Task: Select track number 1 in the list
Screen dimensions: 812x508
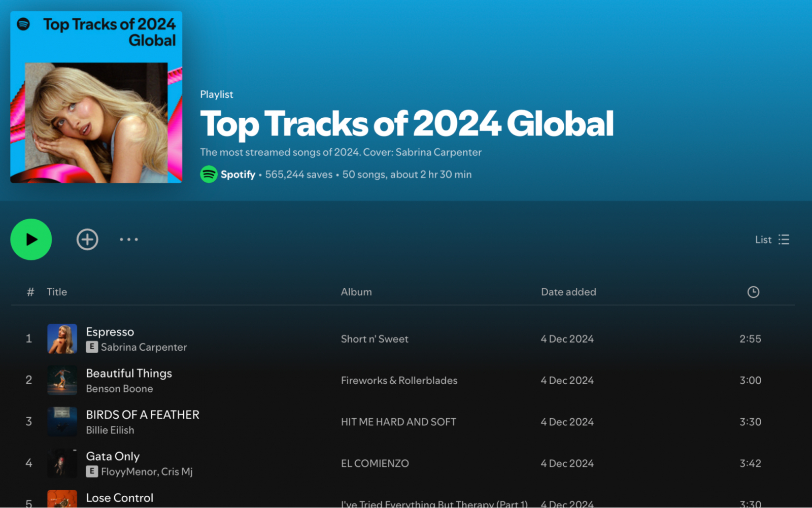Action: tap(29, 339)
